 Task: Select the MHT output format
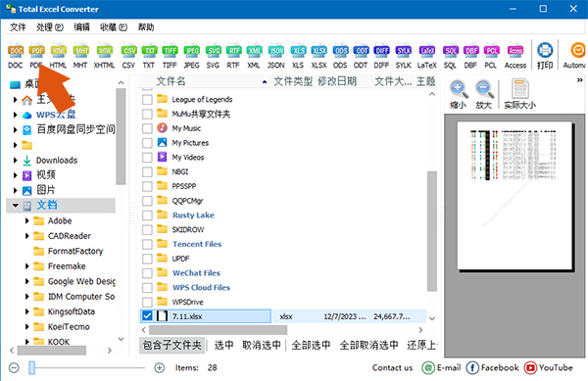[x=80, y=56]
